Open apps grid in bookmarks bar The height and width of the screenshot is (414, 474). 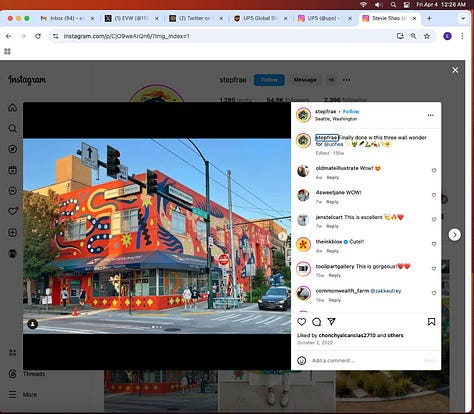tap(7, 51)
